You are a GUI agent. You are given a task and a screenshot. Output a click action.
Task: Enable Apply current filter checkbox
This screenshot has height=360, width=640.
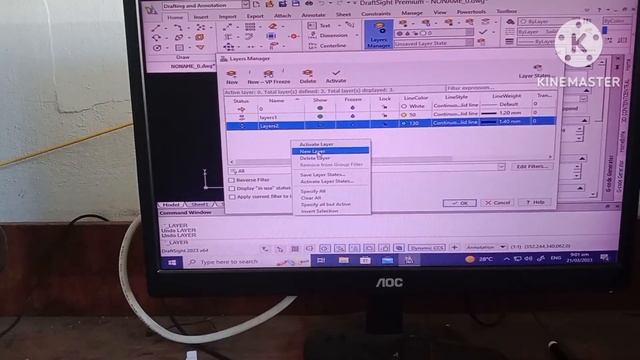[x=232, y=197]
